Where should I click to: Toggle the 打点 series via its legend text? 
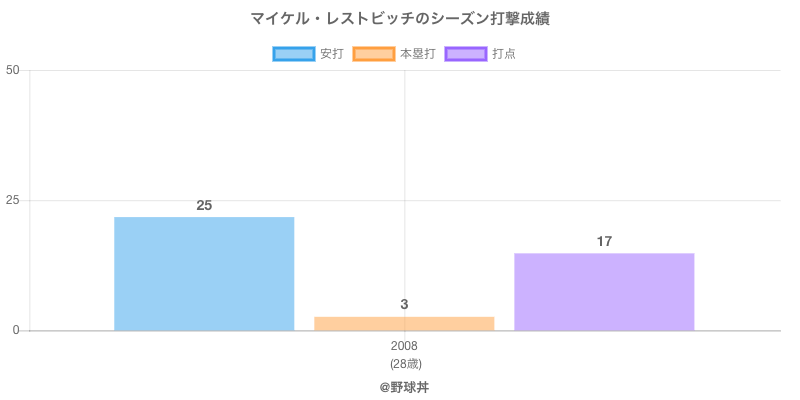[504, 54]
